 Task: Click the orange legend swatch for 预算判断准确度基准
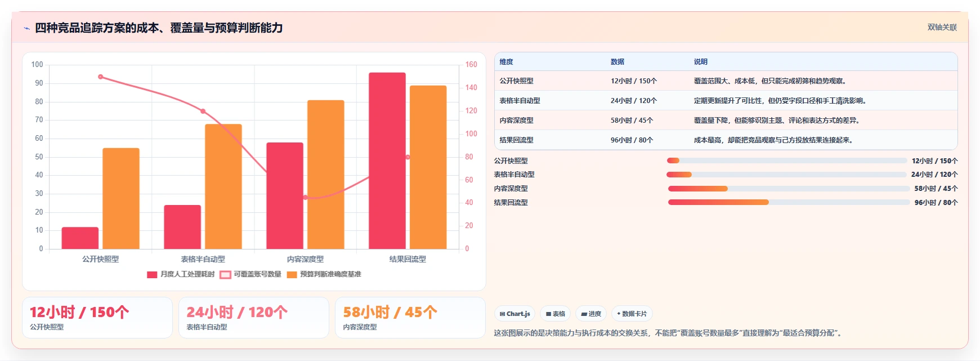(292, 275)
